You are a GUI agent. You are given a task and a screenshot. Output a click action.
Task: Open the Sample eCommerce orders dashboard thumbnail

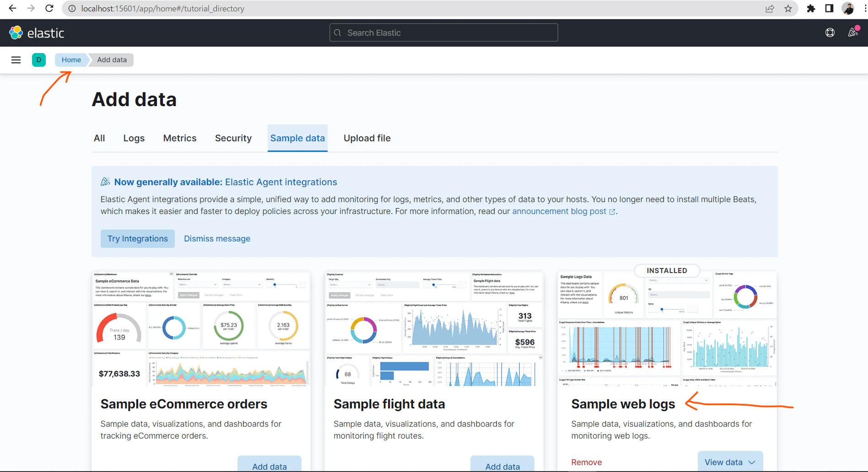pos(201,328)
